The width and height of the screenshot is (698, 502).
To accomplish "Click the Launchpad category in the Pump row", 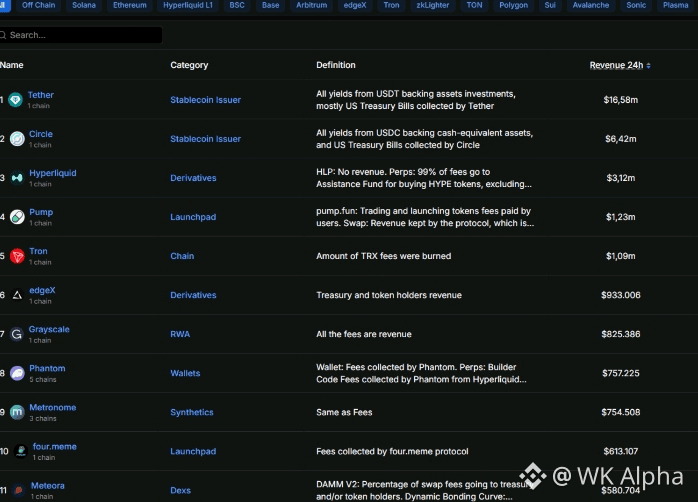I will (193, 217).
